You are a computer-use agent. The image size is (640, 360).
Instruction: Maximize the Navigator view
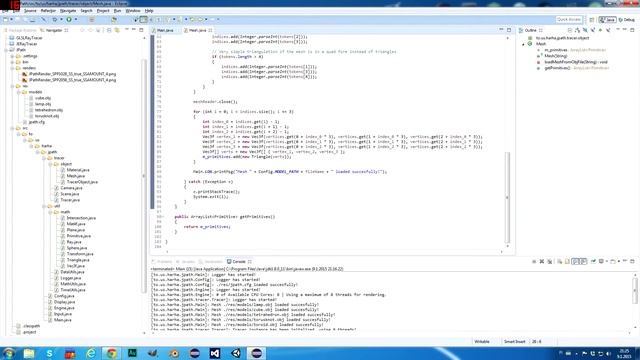141,30
